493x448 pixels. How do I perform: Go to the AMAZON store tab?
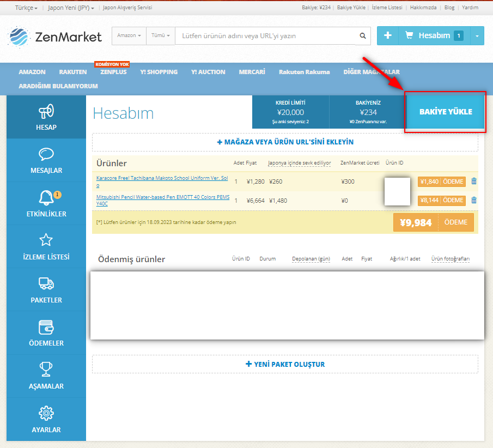tap(32, 72)
